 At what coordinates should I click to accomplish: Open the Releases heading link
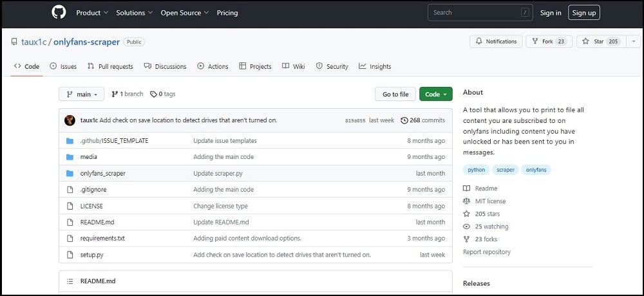pos(477,283)
